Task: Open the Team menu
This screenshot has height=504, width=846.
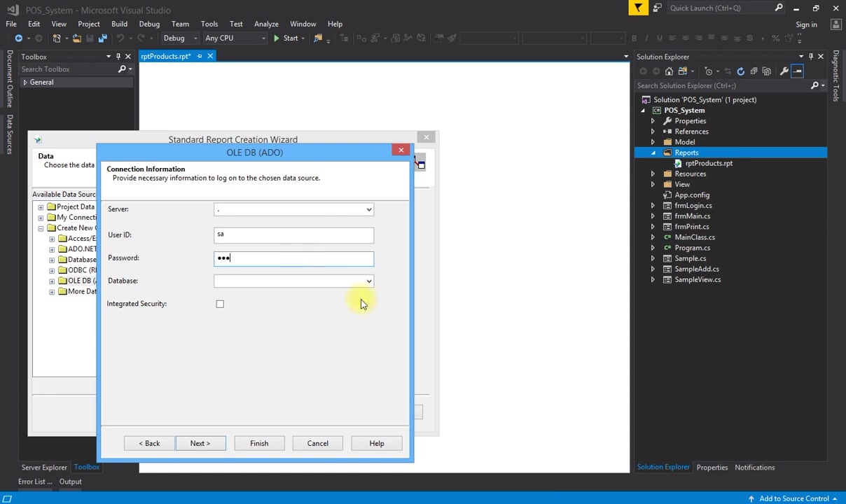Action: coord(180,24)
